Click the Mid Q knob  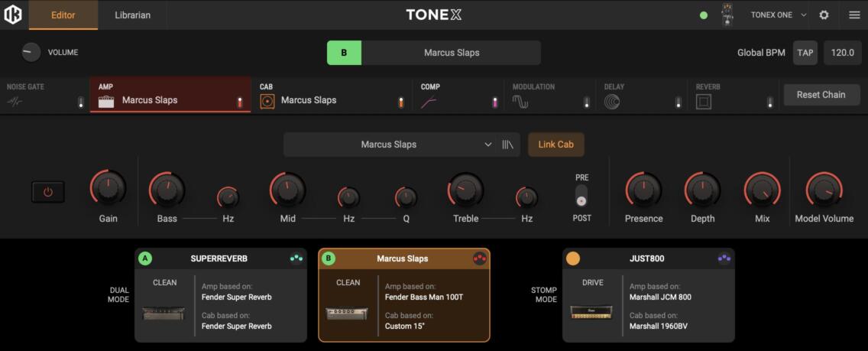click(x=406, y=197)
